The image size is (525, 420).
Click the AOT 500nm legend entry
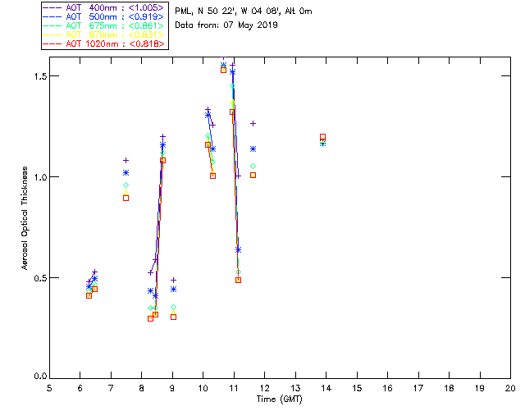(103, 16)
